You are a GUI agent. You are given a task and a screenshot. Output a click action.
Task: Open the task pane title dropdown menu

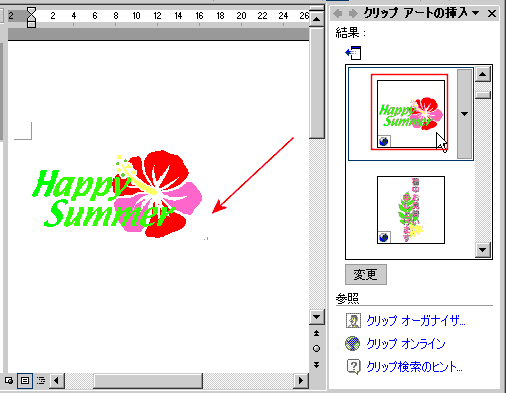click(x=476, y=13)
